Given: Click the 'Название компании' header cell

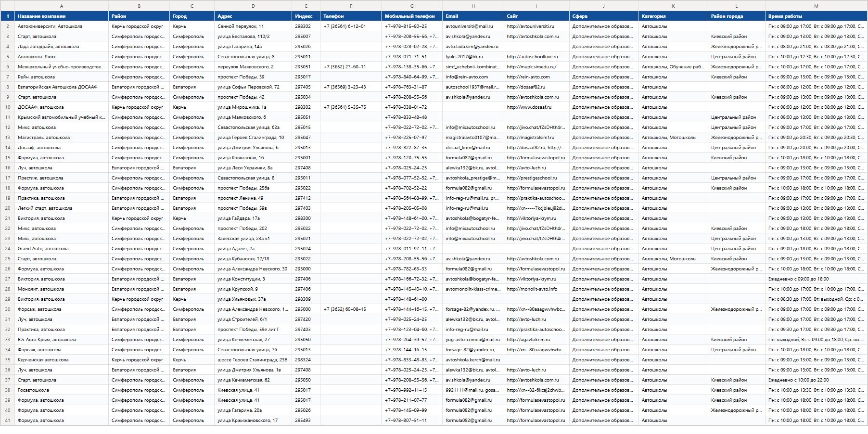Looking at the screenshot, I should (x=62, y=16).
